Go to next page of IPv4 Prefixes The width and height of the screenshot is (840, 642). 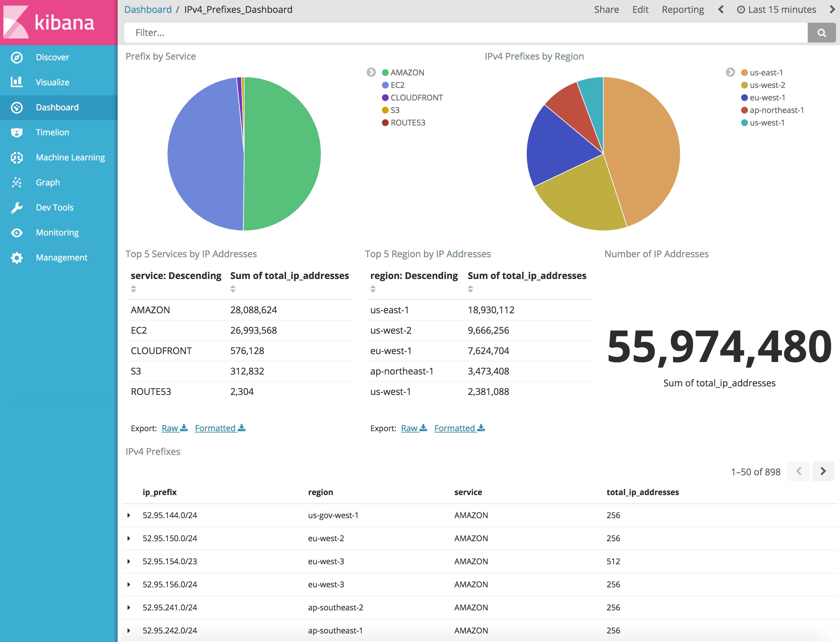(x=823, y=471)
